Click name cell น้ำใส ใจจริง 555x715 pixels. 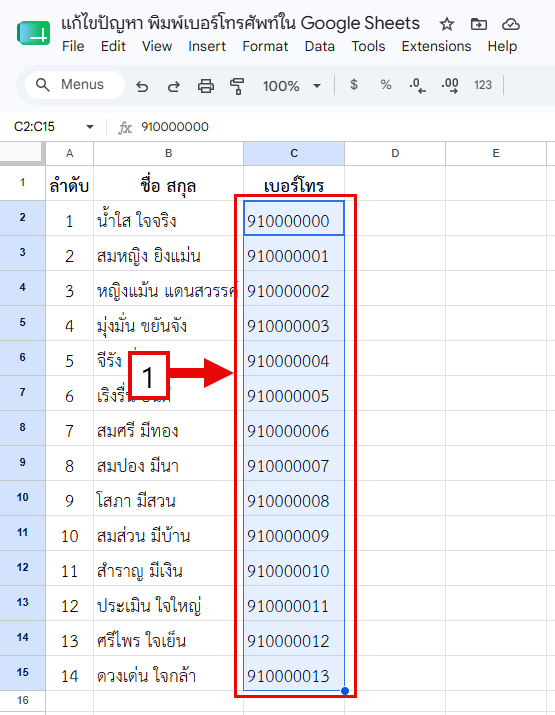coord(168,218)
